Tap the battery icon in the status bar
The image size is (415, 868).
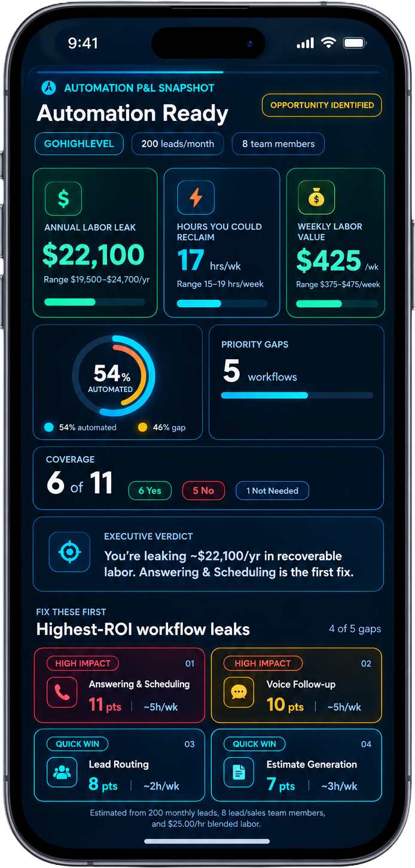355,43
